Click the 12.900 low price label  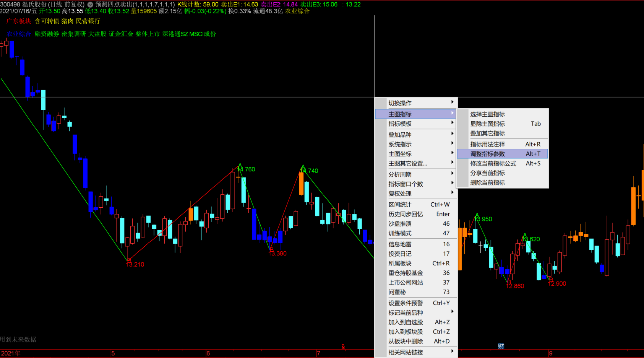tap(558, 284)
